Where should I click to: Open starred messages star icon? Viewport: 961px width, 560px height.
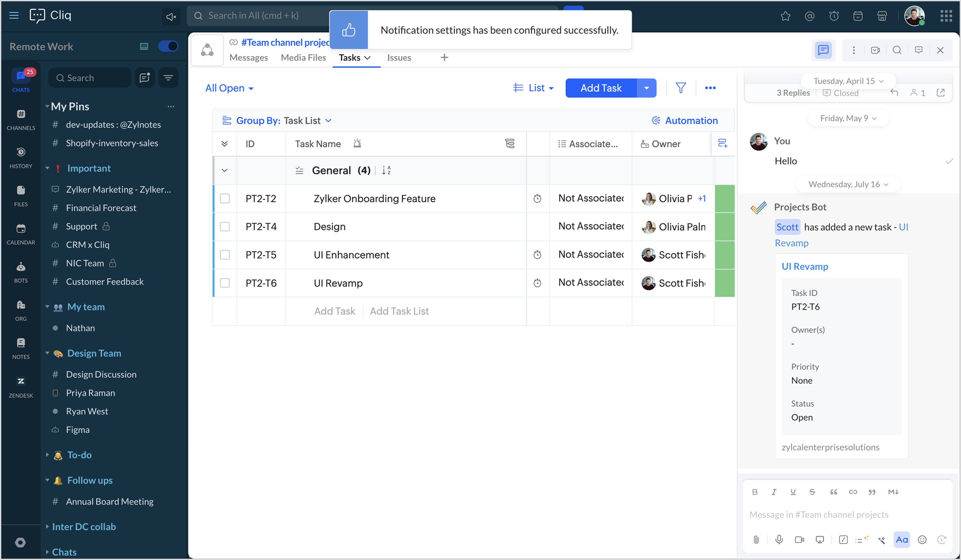785,16
